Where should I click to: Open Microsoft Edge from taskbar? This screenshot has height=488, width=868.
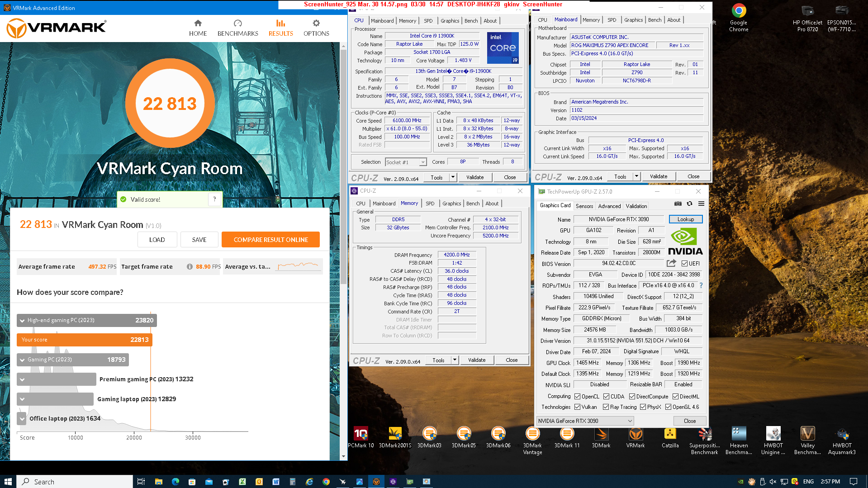[175, 482]
